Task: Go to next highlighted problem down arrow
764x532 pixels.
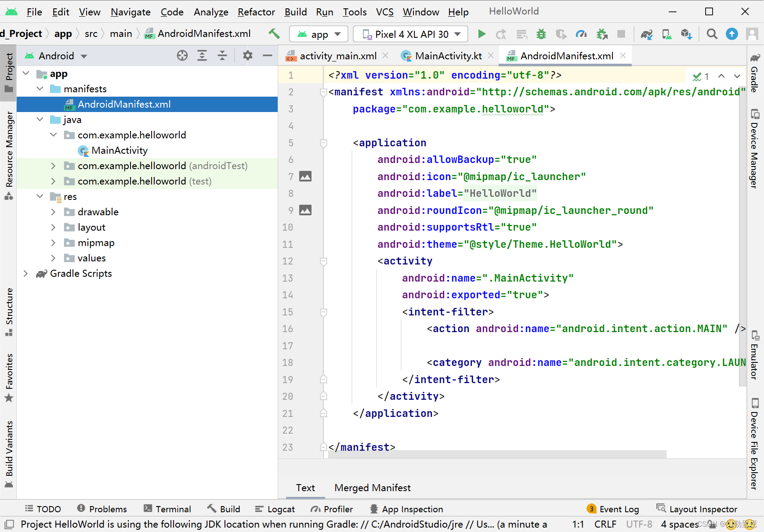Action: pyautogui.click(x=737, y=76)
